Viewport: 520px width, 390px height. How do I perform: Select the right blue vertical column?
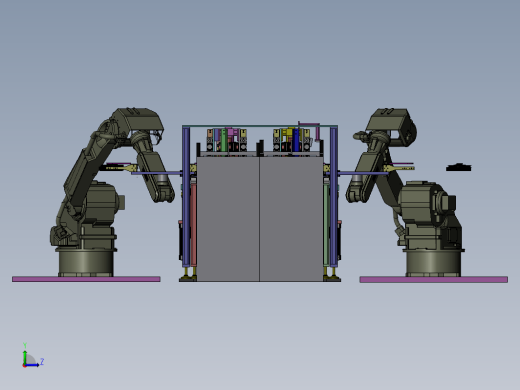point(334,197)
